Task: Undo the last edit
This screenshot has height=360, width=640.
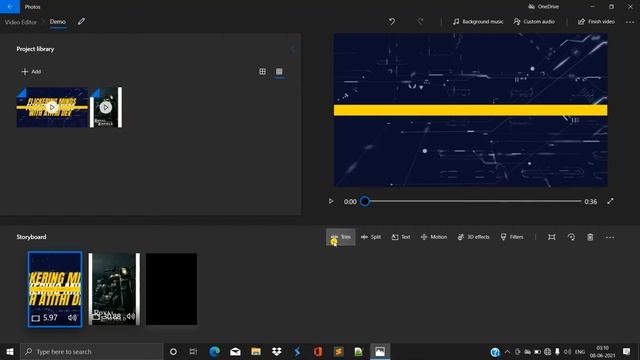Action: point(392,22)
